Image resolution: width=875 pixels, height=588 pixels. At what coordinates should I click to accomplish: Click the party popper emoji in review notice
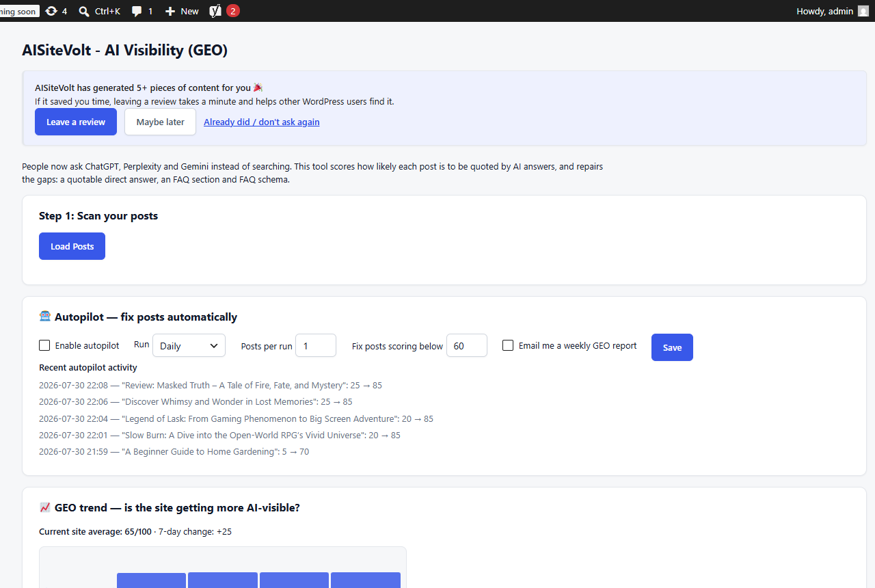[258, 88]
